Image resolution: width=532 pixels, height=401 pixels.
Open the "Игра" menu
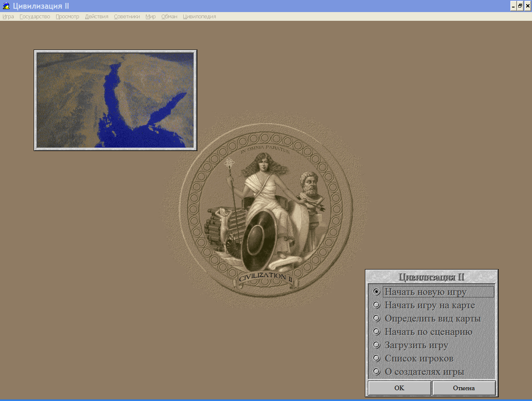point(8,17)
